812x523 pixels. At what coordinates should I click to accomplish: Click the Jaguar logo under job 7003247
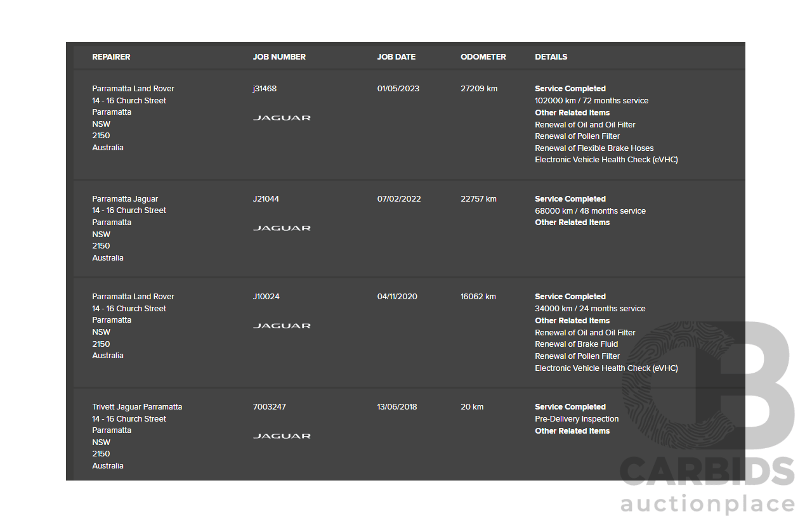(282, 436)
